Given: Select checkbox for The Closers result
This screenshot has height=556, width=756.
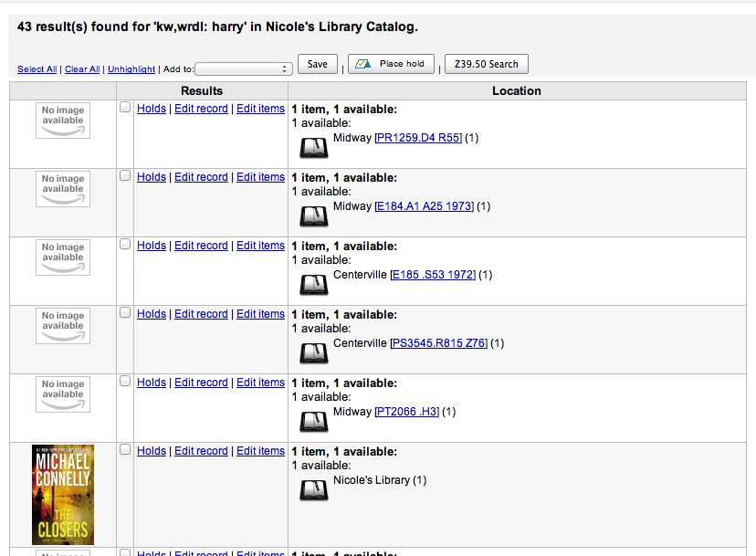Looking at the screenshot, I should (x=125, y=450).
